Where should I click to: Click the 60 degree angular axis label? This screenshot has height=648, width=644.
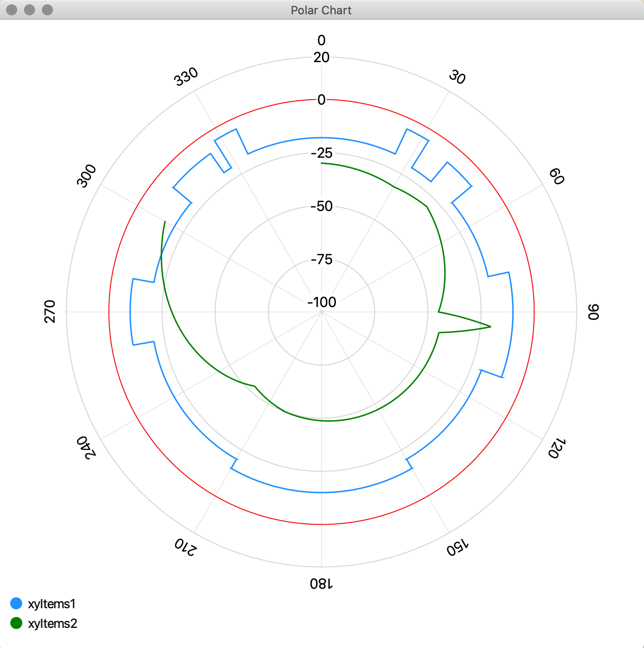(557, 176)
